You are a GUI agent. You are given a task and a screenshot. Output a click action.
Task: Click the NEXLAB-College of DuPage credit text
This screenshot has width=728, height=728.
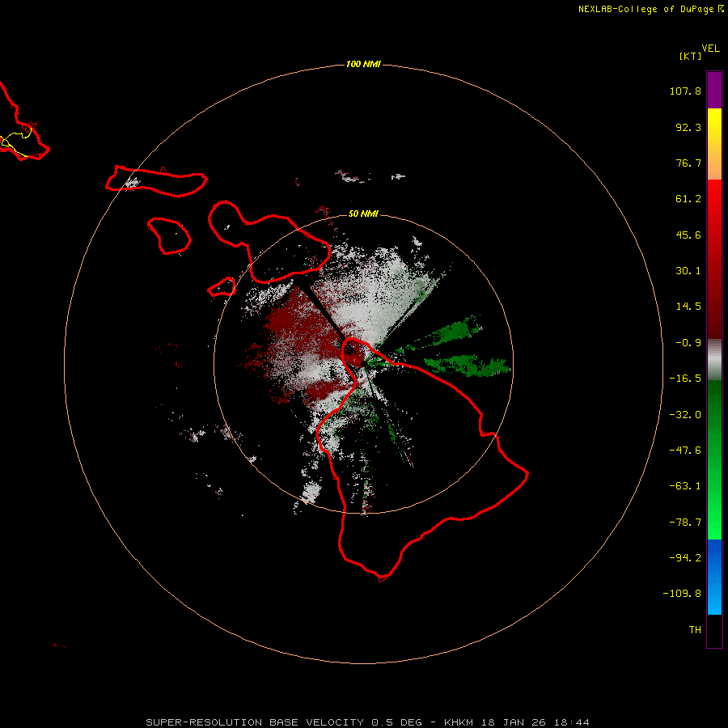tap(650, 9)
